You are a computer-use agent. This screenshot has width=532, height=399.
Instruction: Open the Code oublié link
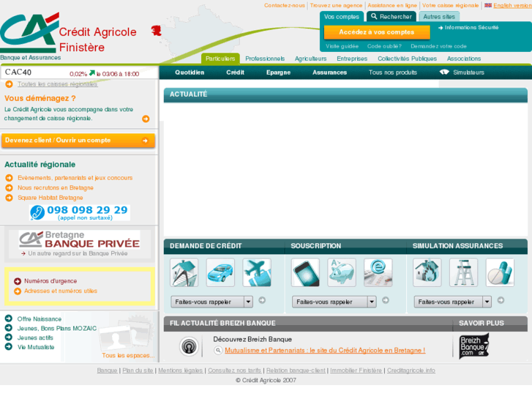click(384, 46)
